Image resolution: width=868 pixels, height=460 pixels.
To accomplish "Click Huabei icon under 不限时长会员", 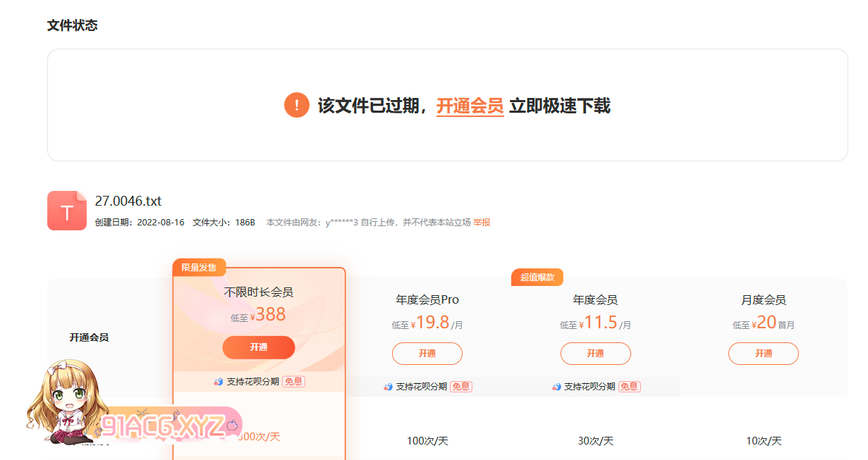I will [219, 382].
